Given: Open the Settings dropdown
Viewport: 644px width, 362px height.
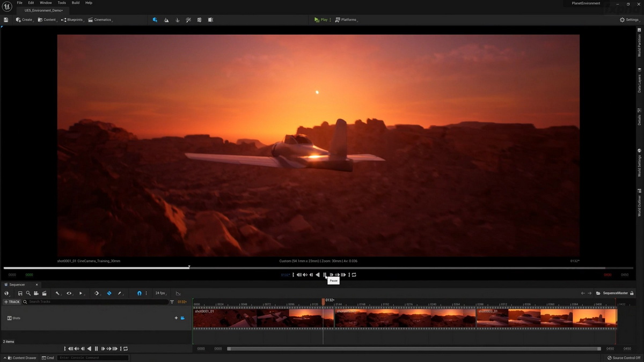Looking at the screenshot, I should click(630, 20).
